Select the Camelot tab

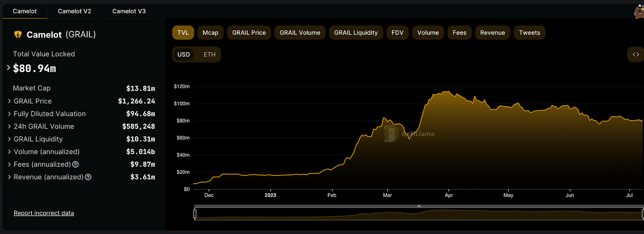click(25, 11)
